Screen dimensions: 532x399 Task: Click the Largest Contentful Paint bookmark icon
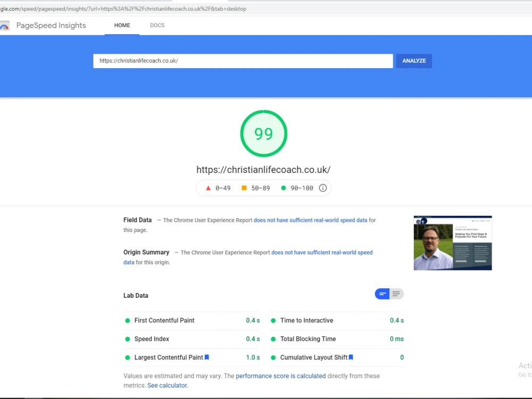pyautogui.click(x=206, y=357)
